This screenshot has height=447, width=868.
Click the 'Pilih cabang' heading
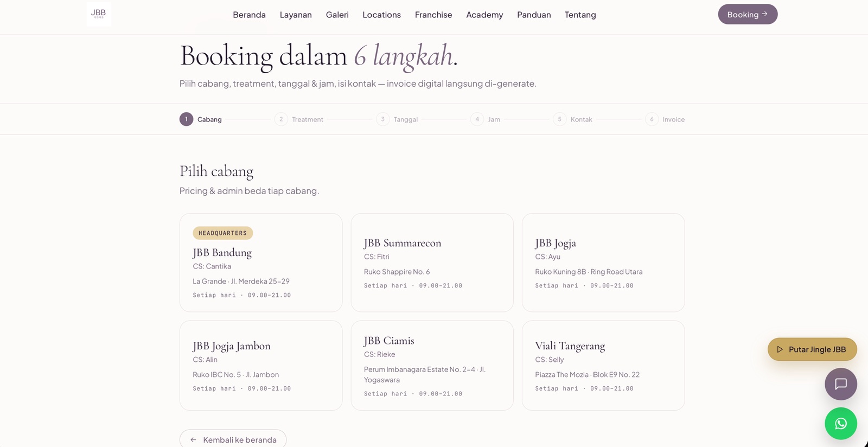tap(216, 171)
